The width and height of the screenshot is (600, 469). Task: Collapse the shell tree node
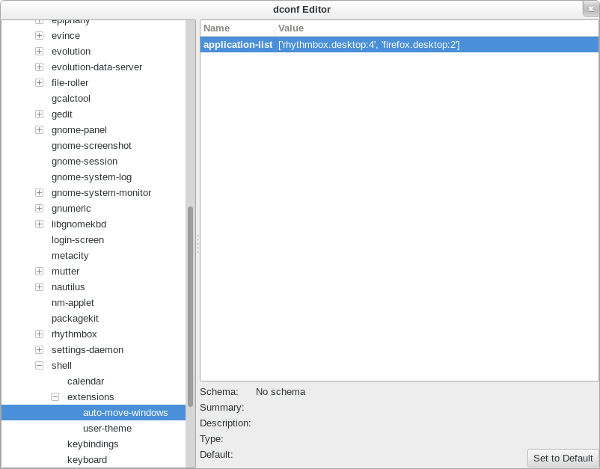[x=39, y=365]
